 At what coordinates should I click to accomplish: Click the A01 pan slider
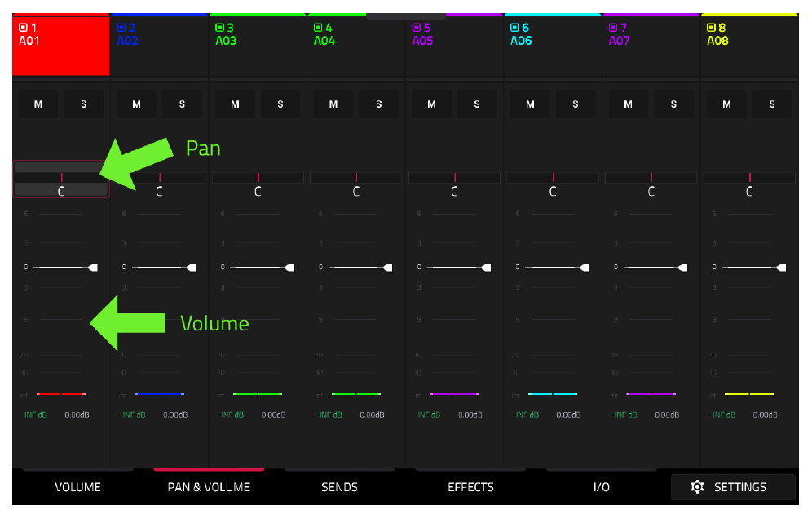pyautogui.click(x=61, y=178)
